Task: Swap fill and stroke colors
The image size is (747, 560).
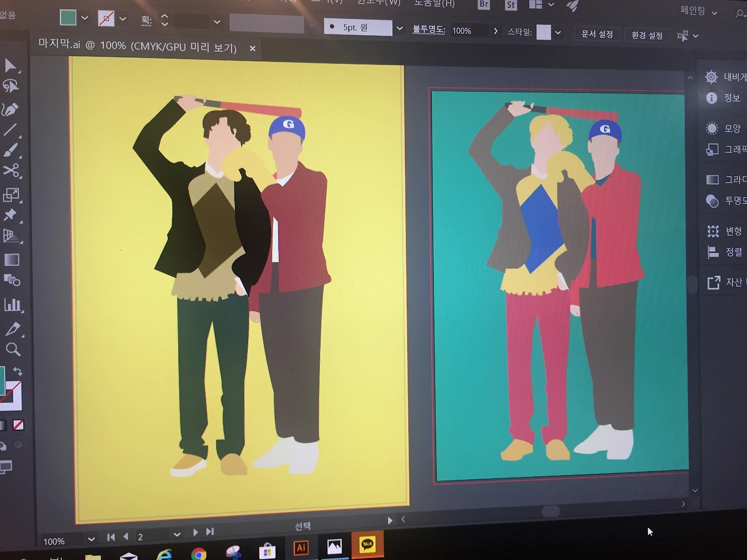Action: [x=18, y=372]
